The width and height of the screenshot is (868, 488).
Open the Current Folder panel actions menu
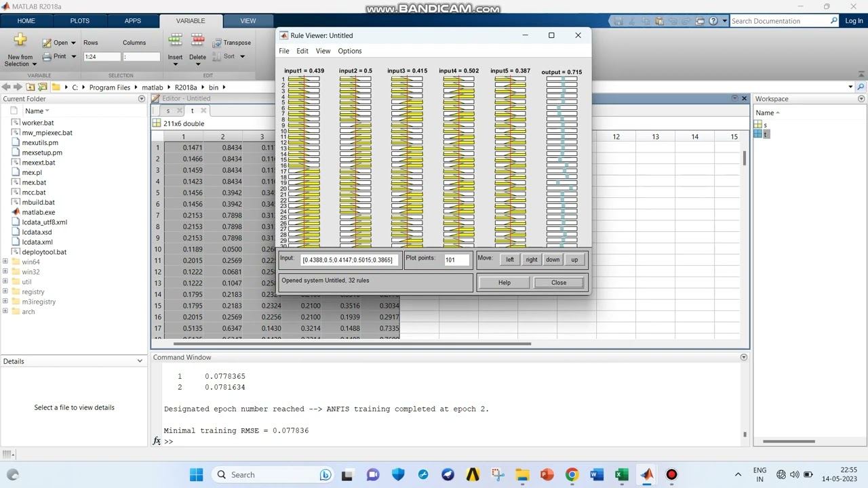(x=142, y=99)
